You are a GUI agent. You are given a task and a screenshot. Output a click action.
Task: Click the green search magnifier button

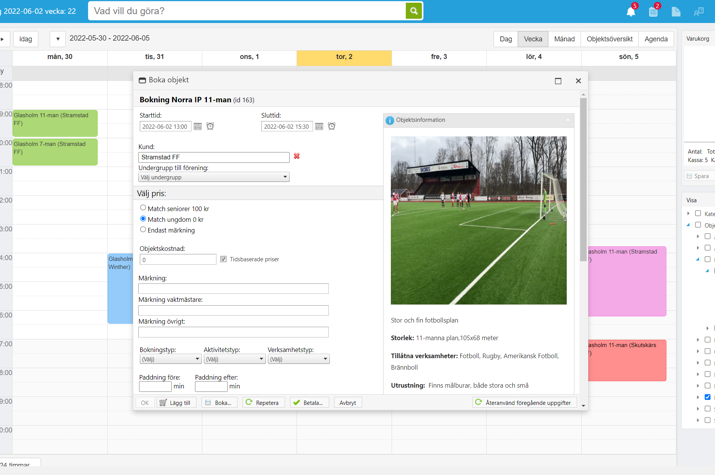tap(414, 11)
